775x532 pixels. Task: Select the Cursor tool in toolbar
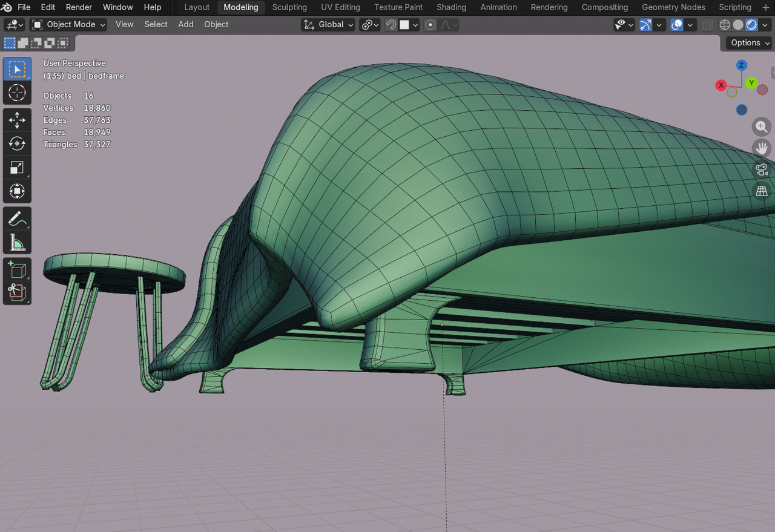(x=17, y=93)
